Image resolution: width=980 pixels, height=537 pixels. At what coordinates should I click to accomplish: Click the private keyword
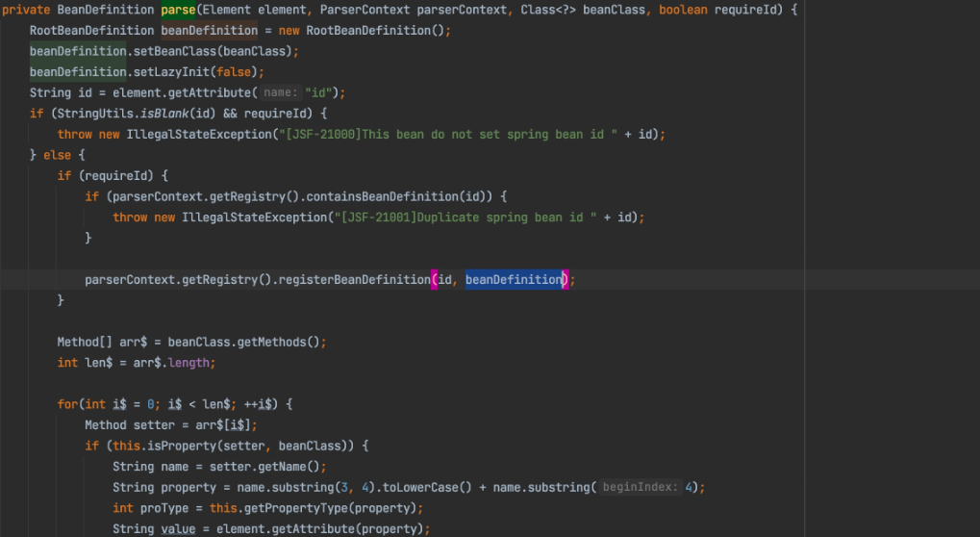[26, 10]
